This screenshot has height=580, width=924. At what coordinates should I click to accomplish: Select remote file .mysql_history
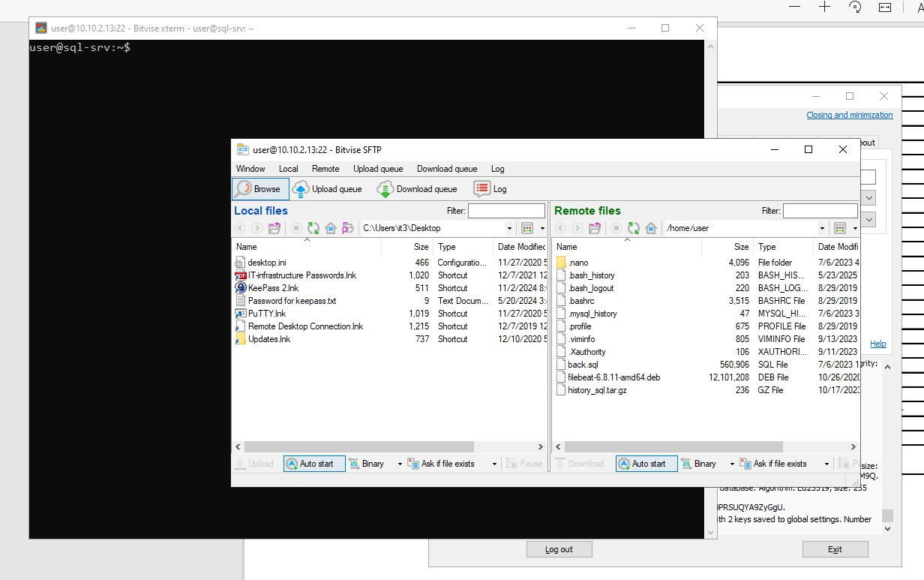592,314
